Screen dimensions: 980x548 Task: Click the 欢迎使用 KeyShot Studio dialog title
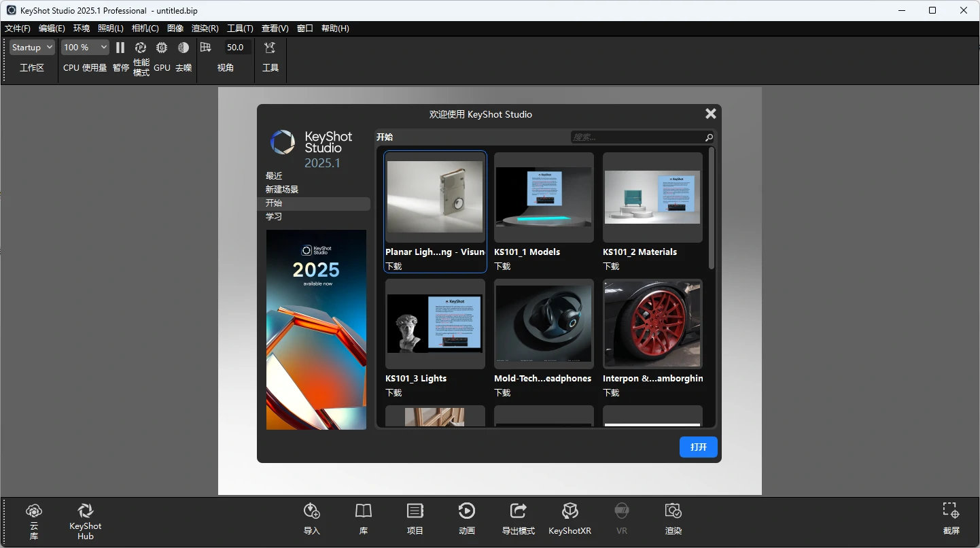click(x=480, y=114)
